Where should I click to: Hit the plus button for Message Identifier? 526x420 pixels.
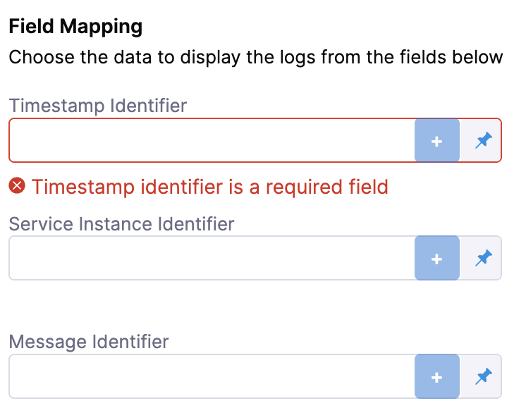pos(436,377)
